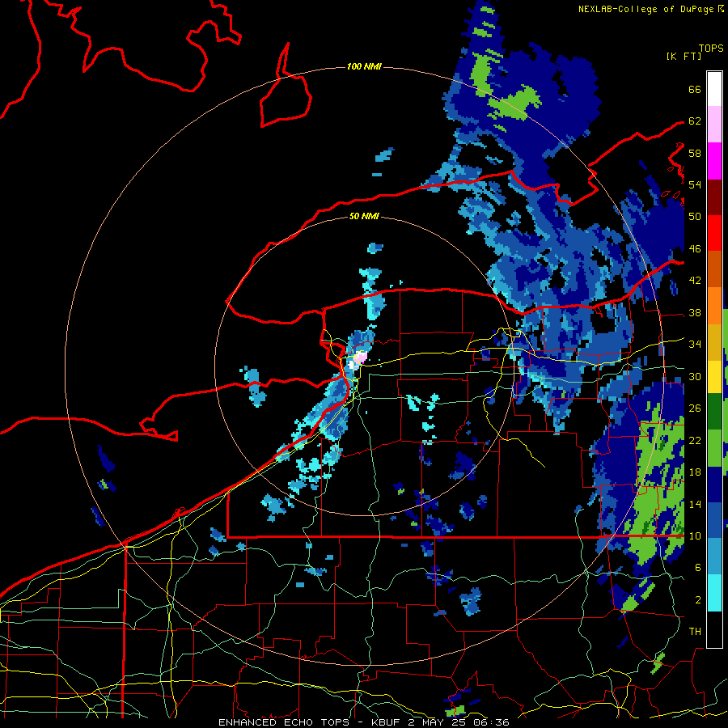Click the white swatch in the tops legend

pos(714,89)
